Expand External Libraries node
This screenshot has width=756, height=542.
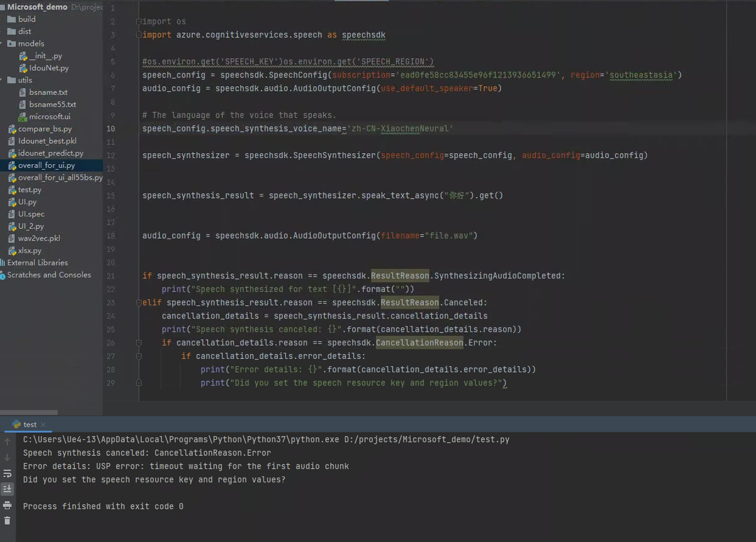38,263
